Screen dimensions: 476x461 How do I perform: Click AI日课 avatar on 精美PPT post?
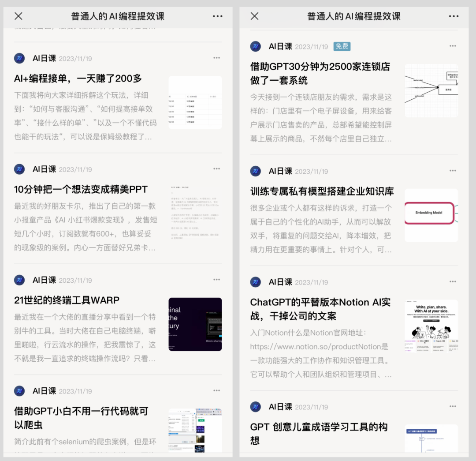tap(19, 169)
